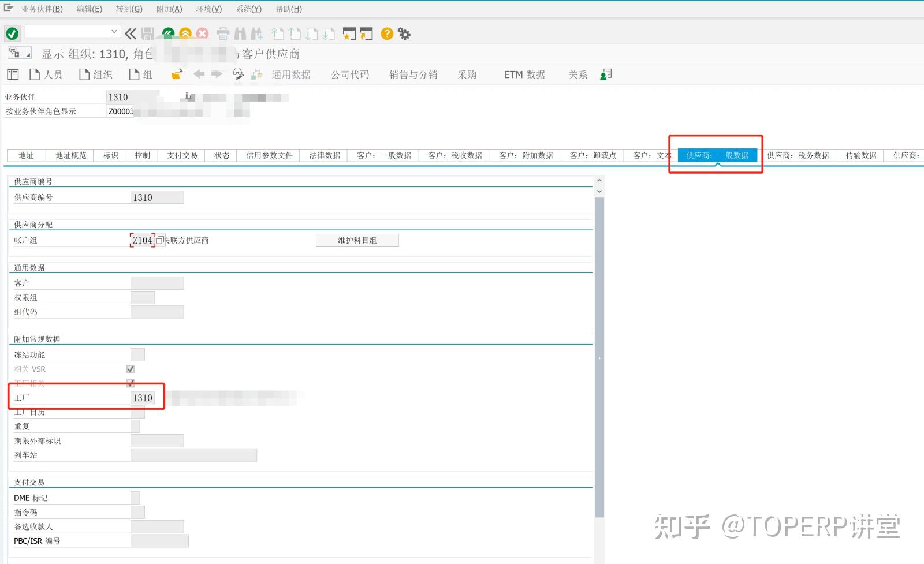Screen dimensions: 924x564
Task: Click the vertical scrollbar down arrow
Action: click(599, 191)
